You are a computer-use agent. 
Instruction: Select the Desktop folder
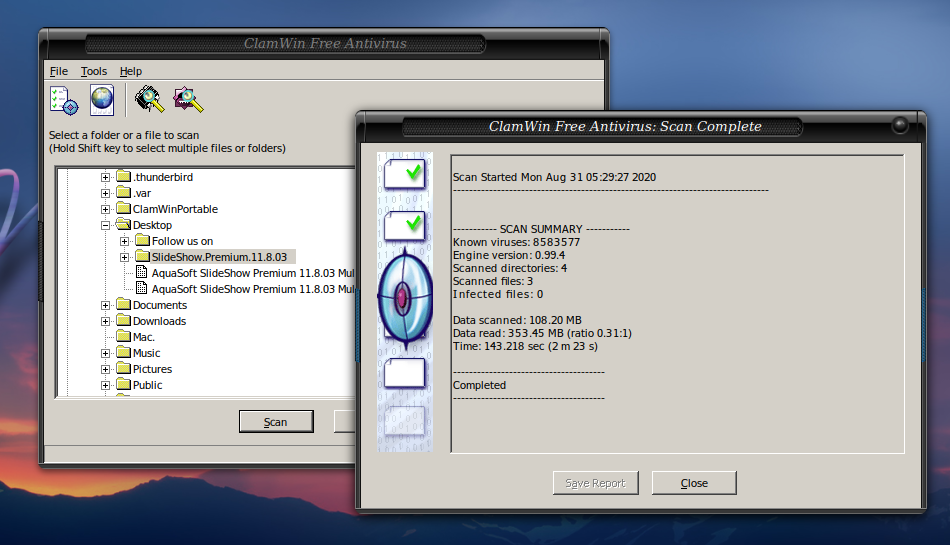tap(152, 225)
